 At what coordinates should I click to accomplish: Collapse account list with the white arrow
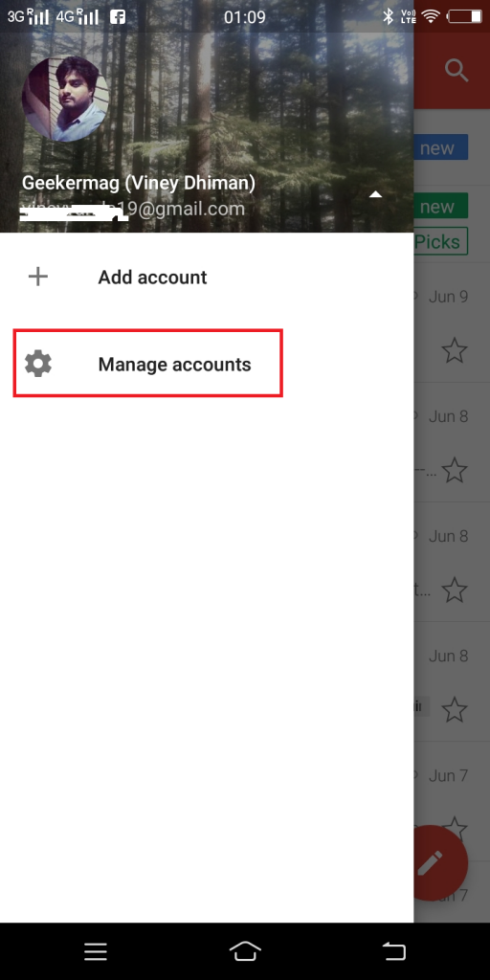point(375,194)
